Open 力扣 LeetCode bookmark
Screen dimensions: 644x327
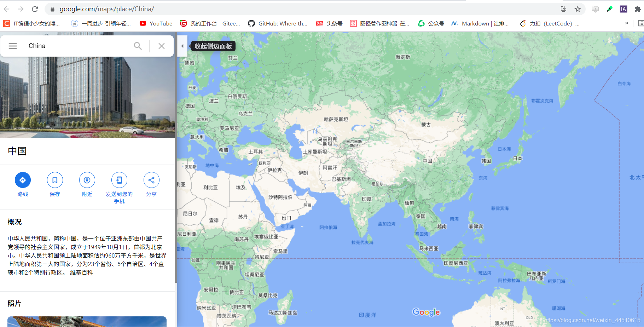pos(550,24)
